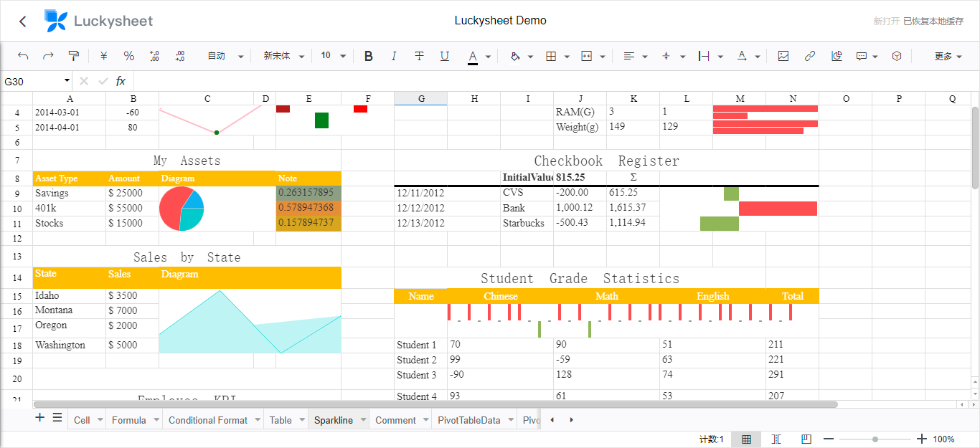Screen dimensions: 980x448
Task: Open the font size dropdown showing 10
Action: tap(334, 56)
